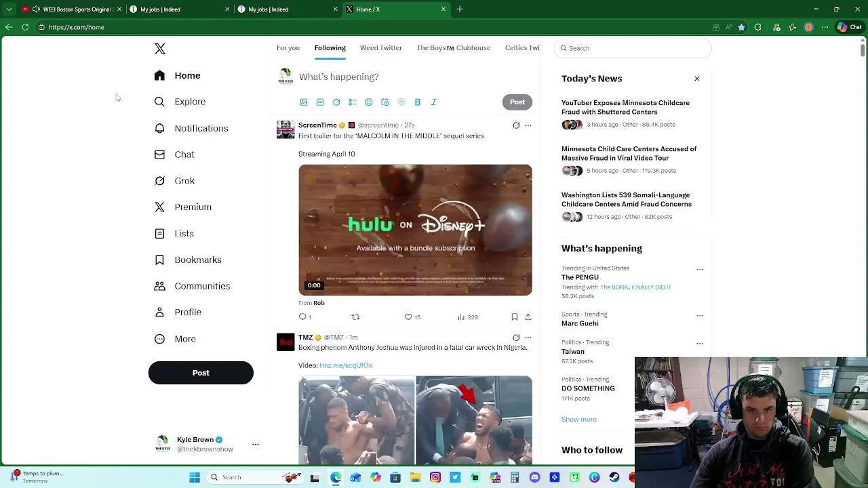Open the browser's three-dot settings menu
This screenshot has height=488, width=868.
click(826, 27)
